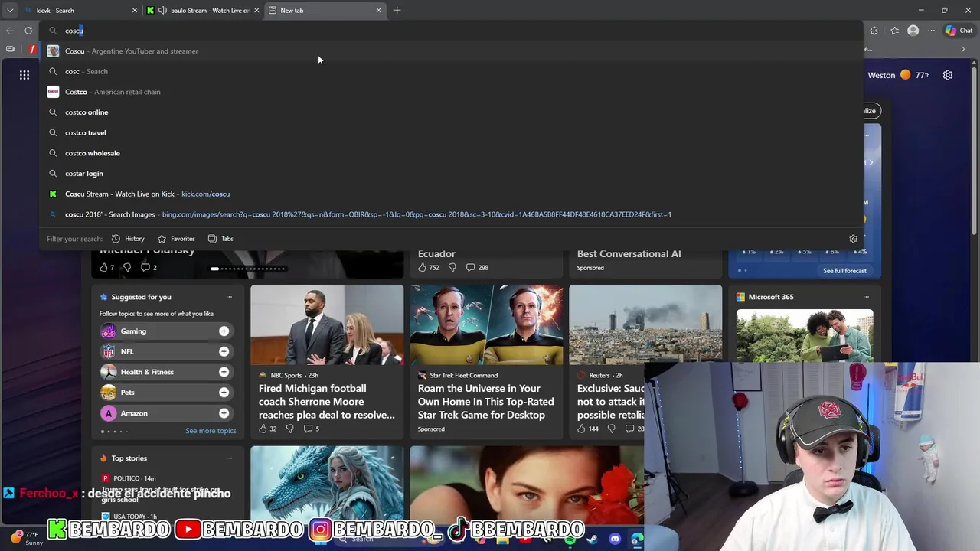Close the 'New tab' tab
The height and width of the screenshot is (551, 980).
(378, 11)
